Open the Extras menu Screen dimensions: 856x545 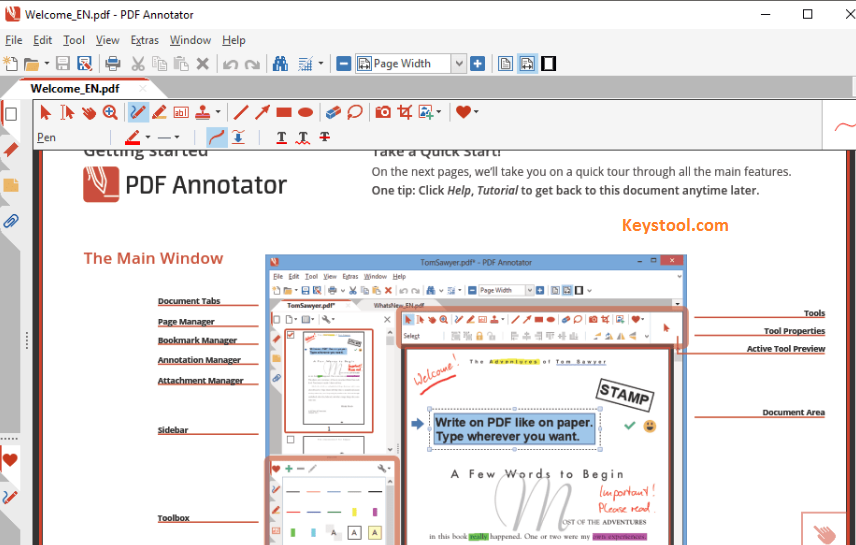point(144,40)
